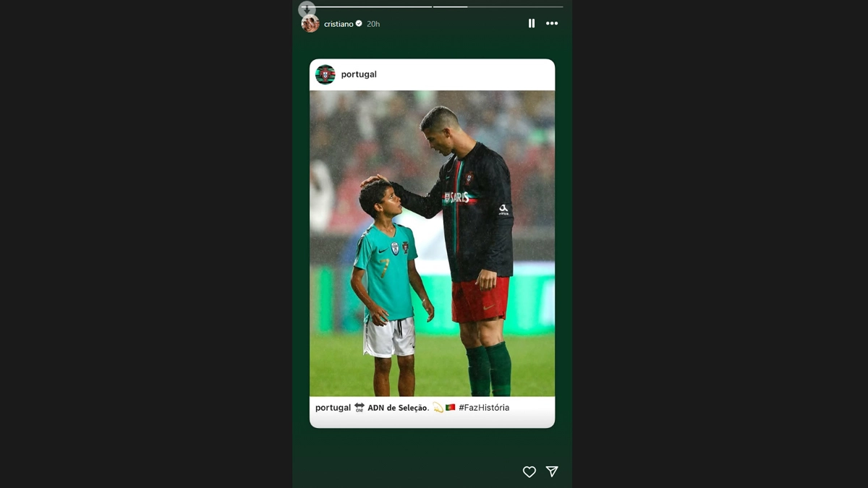
Task: Open the cristiano username link
Action: [339, 24]
